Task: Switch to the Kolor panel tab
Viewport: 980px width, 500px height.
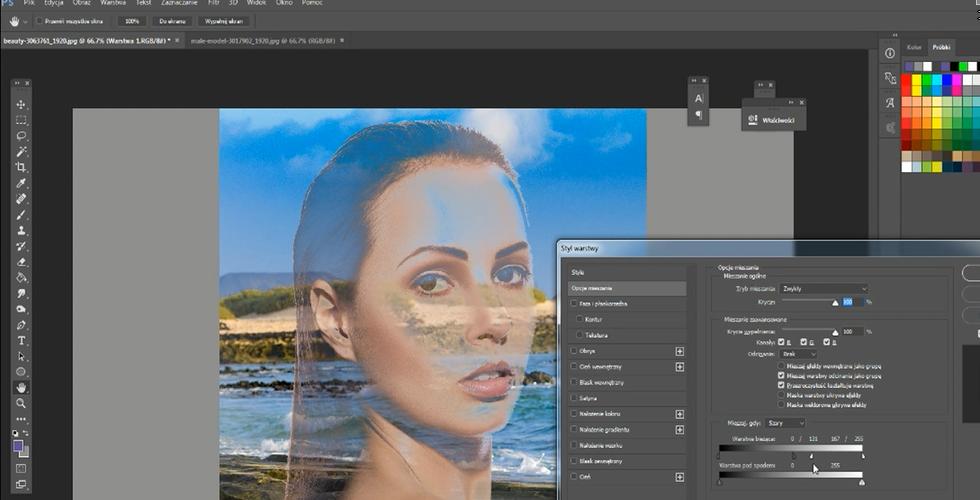Action: coord(914,47)
